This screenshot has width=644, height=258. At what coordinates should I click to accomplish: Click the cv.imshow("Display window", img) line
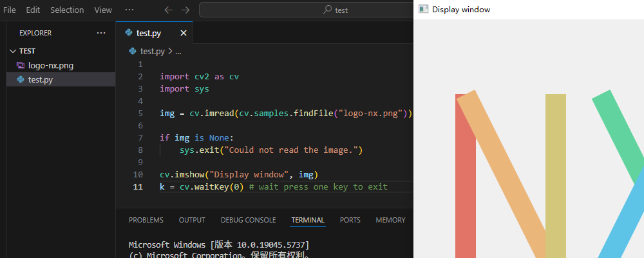click(239, 175)
